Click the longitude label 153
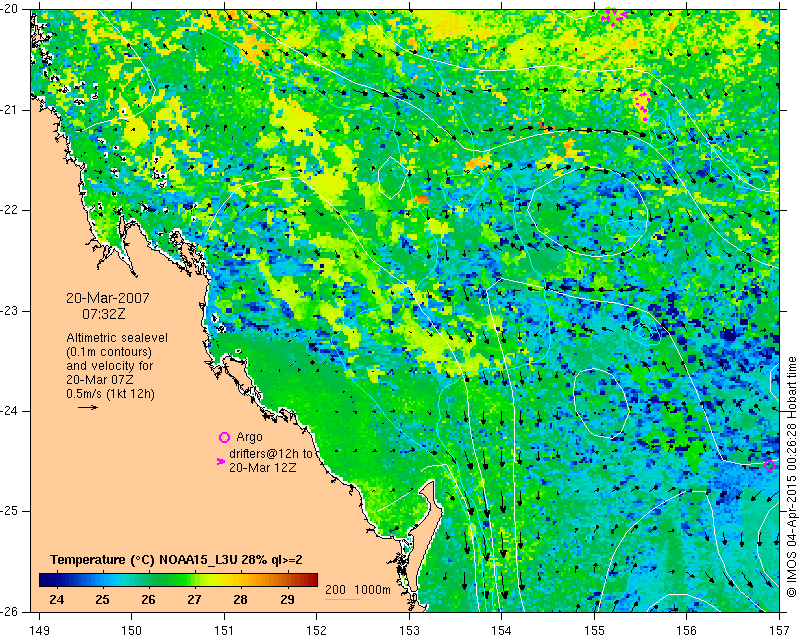800x640 pixels. [x=409, y=631]
